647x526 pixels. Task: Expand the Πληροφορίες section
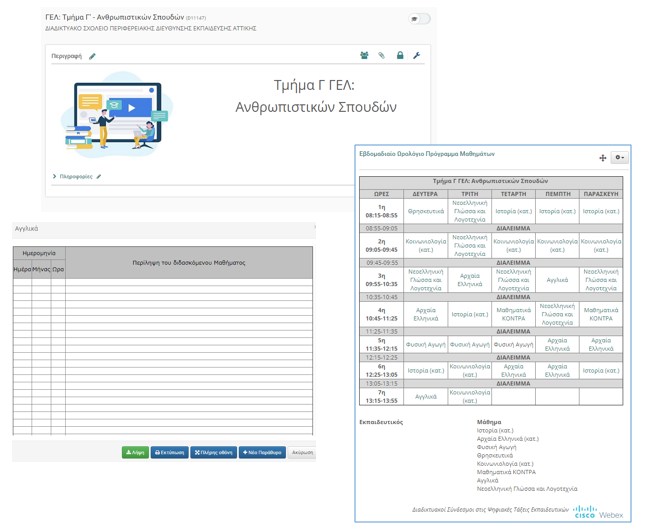click(x=76, y=177)
